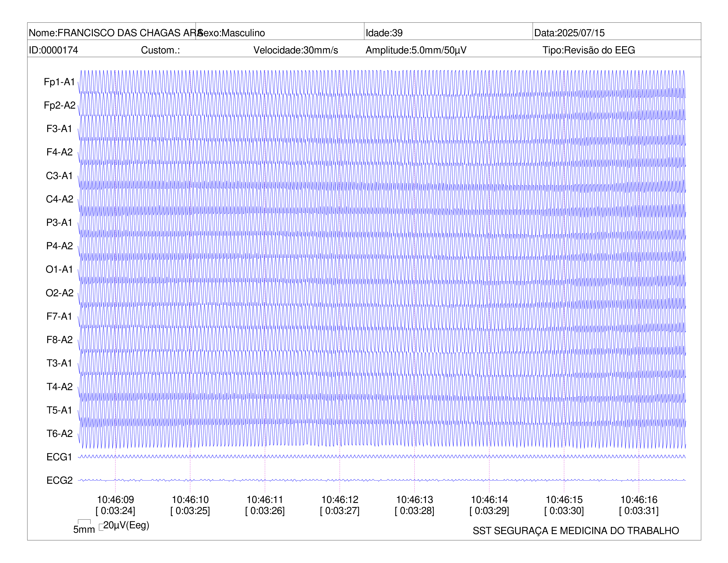The width and height of the screenshot is (728, 563).
Task: Click the Amplitude:5.0mm/50µV text
Action: pos(416,50)
